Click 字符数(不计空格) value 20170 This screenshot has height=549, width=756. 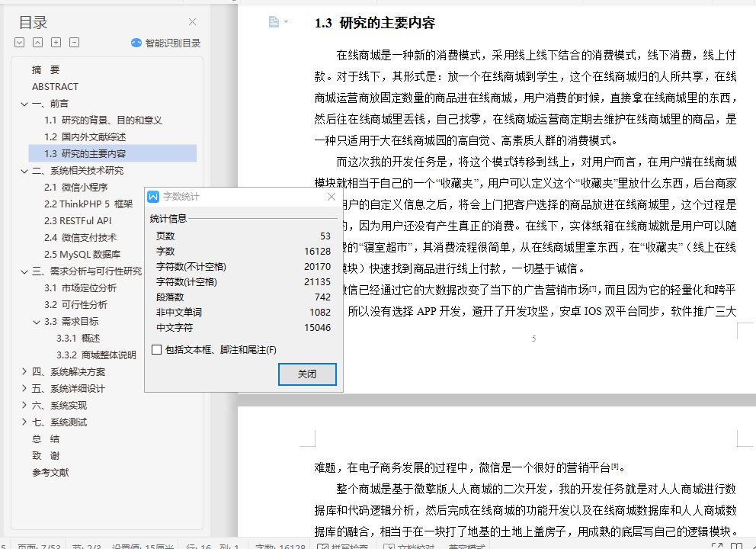click(317, 266)
